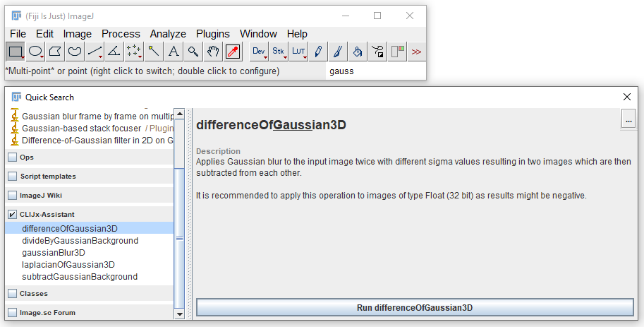Select gaussianBlur3D search result

[x=54, y=253]
